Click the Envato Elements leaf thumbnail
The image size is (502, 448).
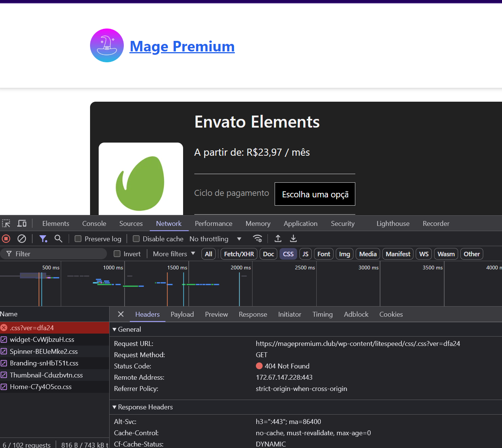(141, 179)
